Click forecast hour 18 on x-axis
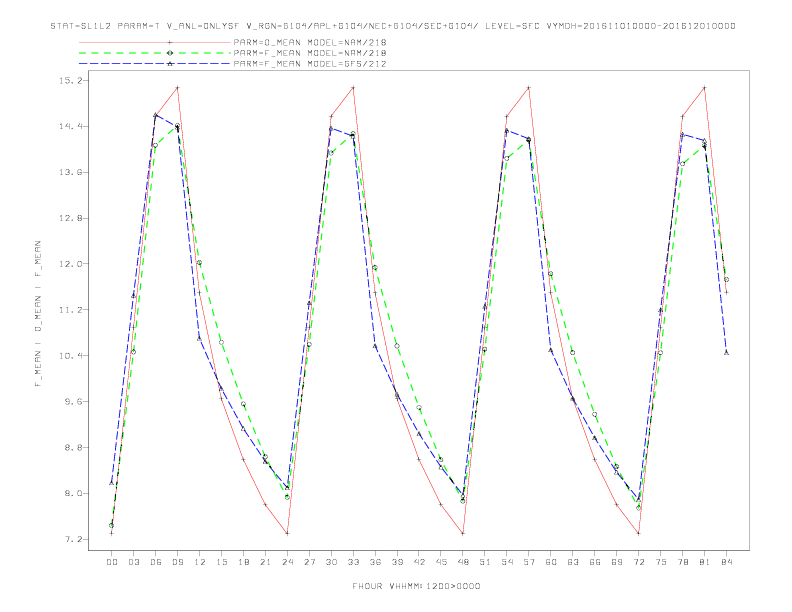792x612 pixels. [x=243, y=562]
